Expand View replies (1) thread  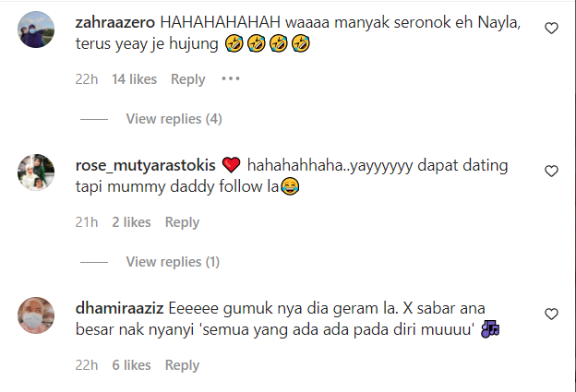173,262
